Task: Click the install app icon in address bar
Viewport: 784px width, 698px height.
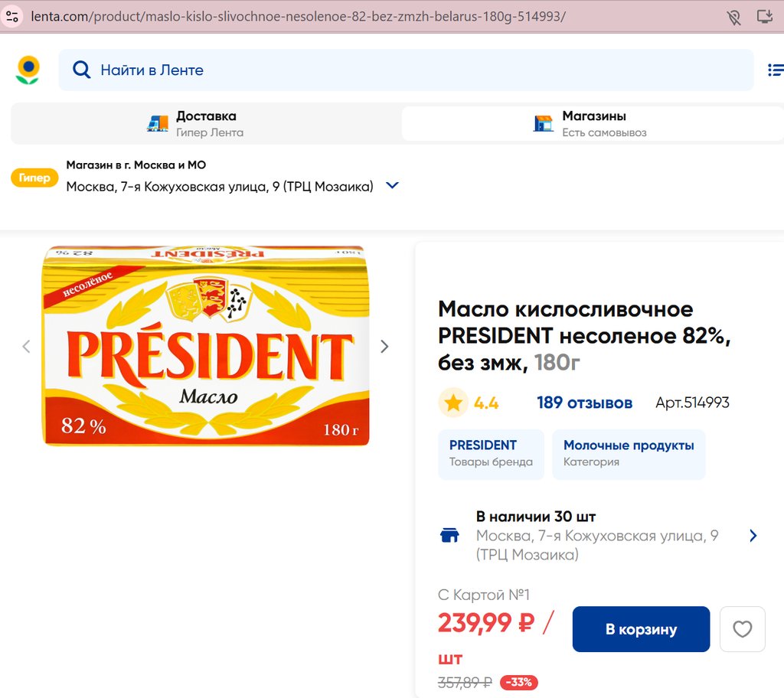Action: tap(764, 17)
